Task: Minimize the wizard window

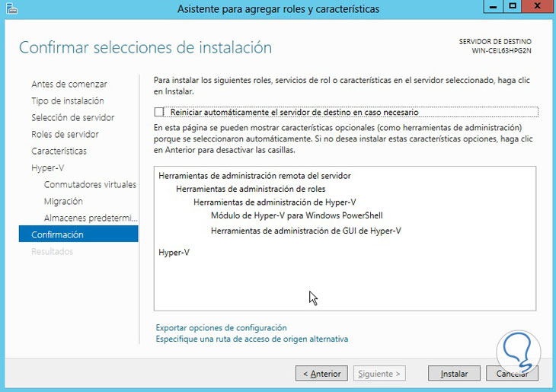Action: coord(493,6)
